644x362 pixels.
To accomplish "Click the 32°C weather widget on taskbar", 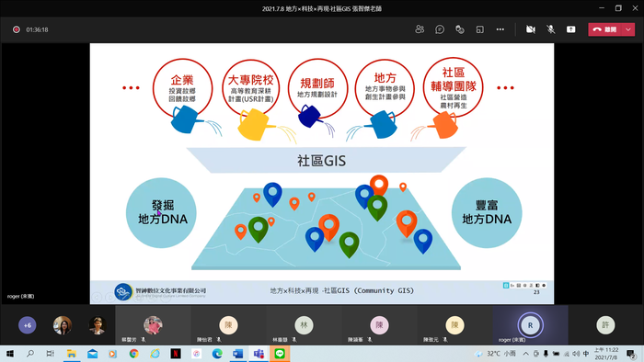I will pyautogui.click(x=495, y=354).
